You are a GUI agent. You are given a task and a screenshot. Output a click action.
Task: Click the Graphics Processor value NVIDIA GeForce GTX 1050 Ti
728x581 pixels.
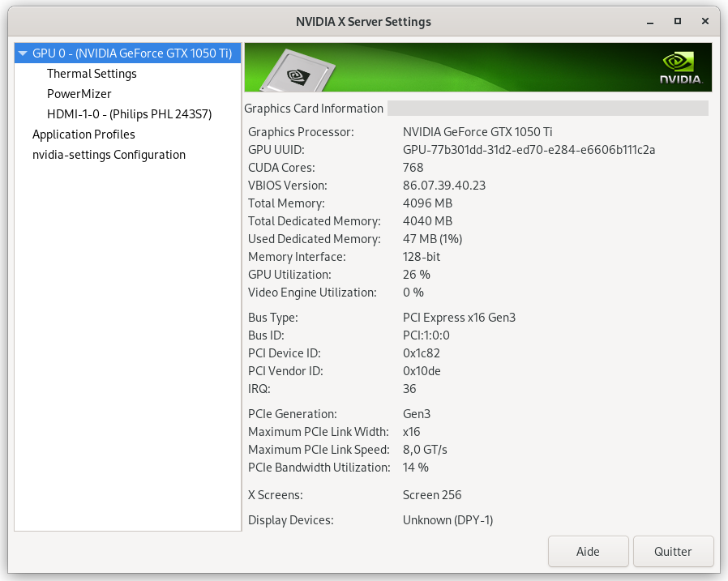click(x=477, y=132)
